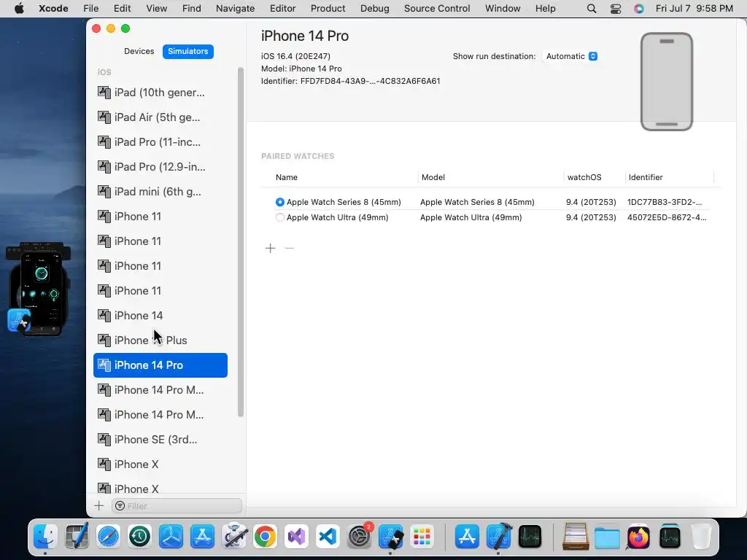Open the Window menu
Image resolution: width=747 pixels, height=560 pixels.
click(503, 9)
